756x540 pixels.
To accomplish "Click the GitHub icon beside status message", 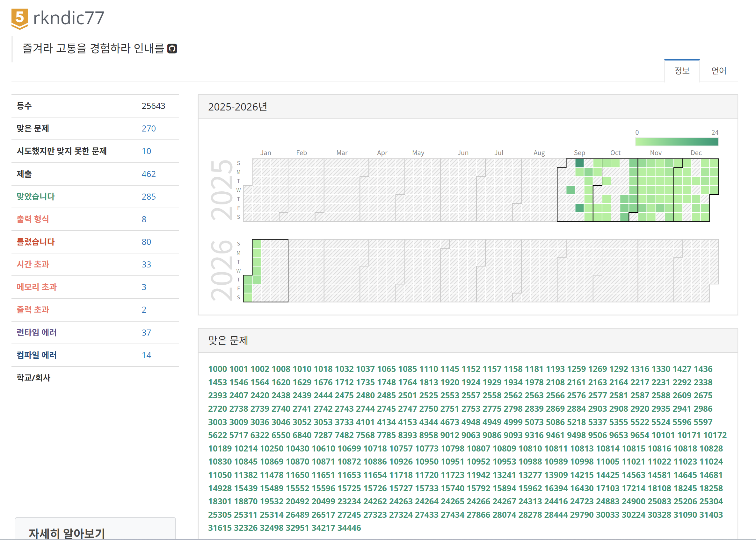I will [x=172, y=48].
